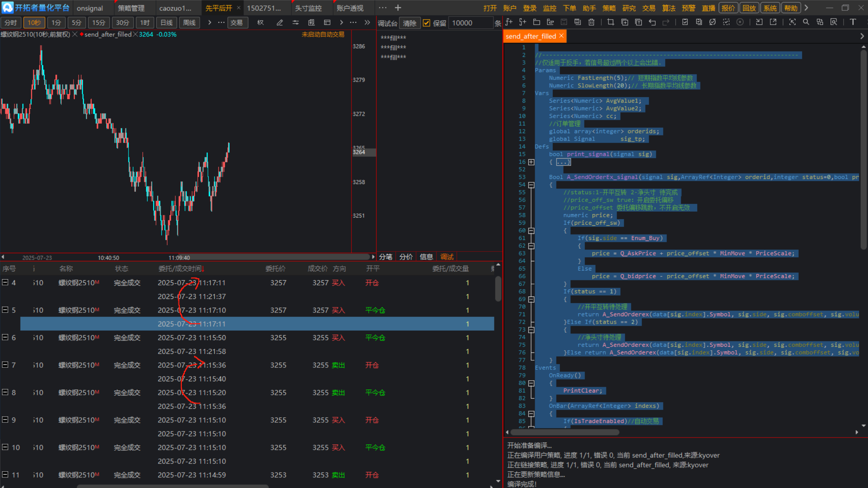This screenshot has height=488, width=868.
Task: Open the 账户透视 tab
Action: [x=350, y=8]
